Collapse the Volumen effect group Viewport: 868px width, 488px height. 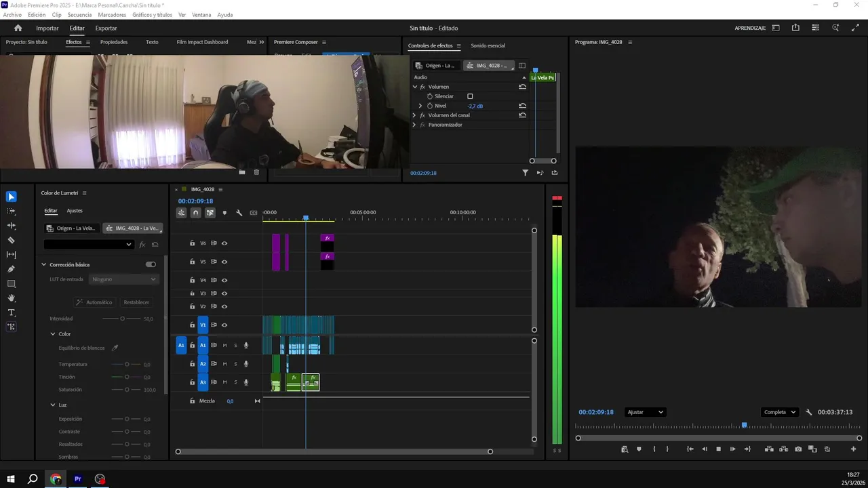pyautogui.click(x=414, y=87)
